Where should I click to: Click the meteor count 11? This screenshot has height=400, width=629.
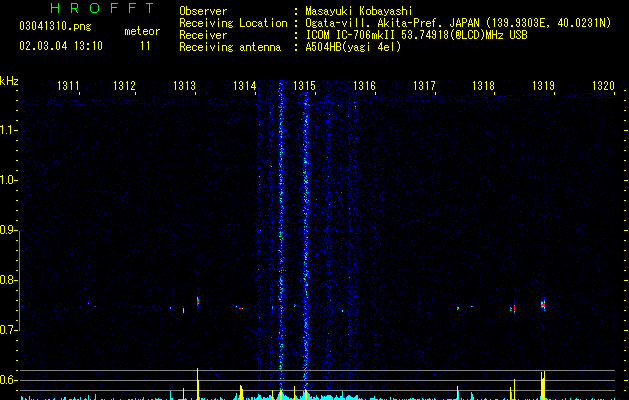(x=145, y=46)
